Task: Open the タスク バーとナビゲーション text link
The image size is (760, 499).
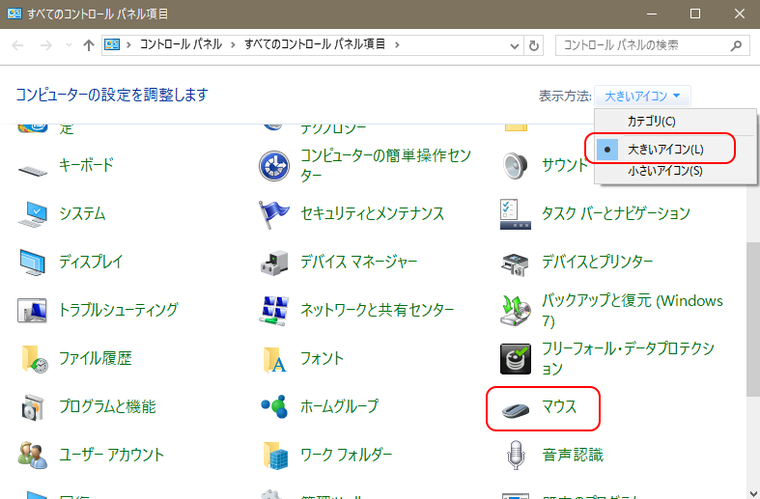Action: click(616, 214)
